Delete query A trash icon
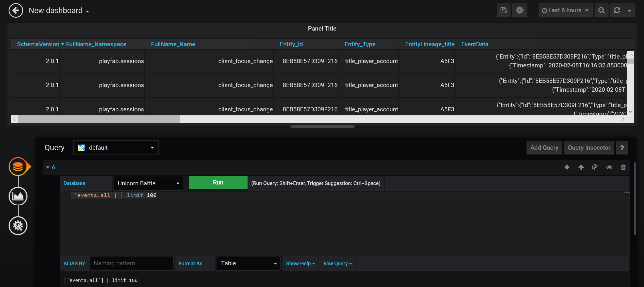 tap(623, 167)
